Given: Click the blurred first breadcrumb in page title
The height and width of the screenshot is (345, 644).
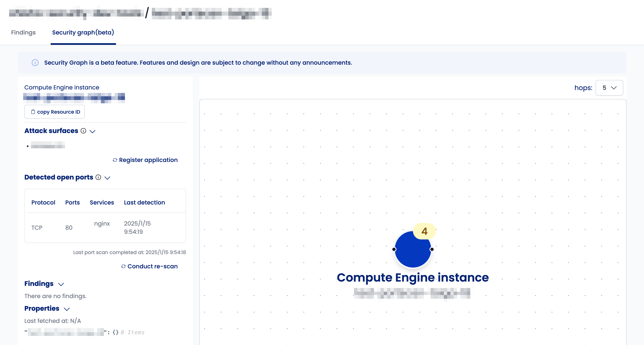Looking at the screenshot, I should click(76, 13).
